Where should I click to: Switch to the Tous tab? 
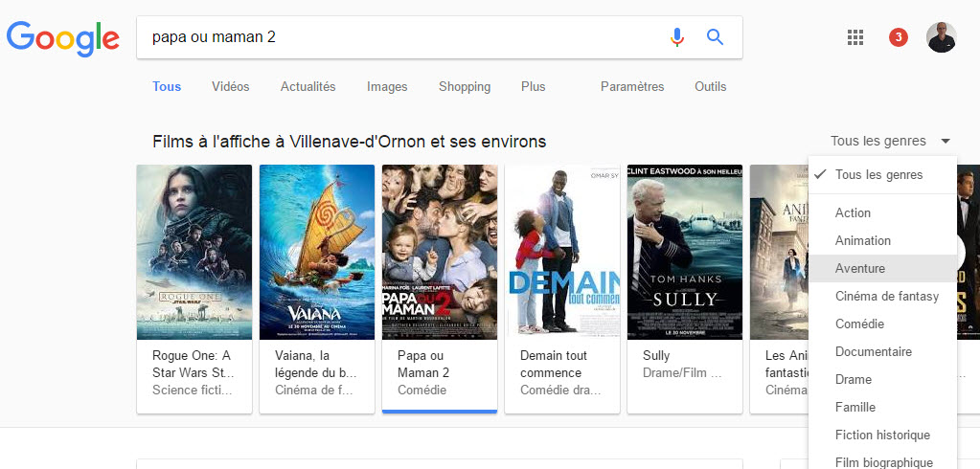pos(167,87)
